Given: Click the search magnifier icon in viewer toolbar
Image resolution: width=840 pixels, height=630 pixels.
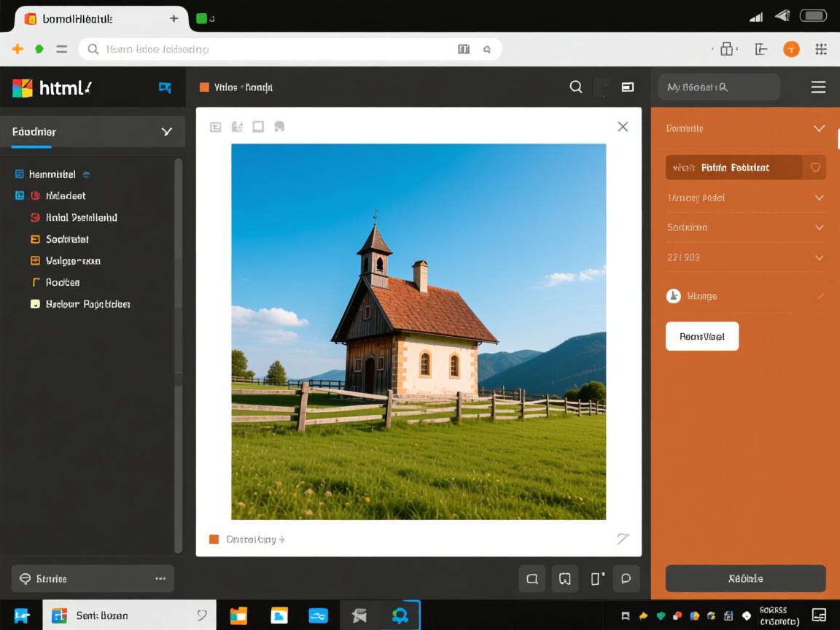Looking at the screenshot, I should point(575,87).
